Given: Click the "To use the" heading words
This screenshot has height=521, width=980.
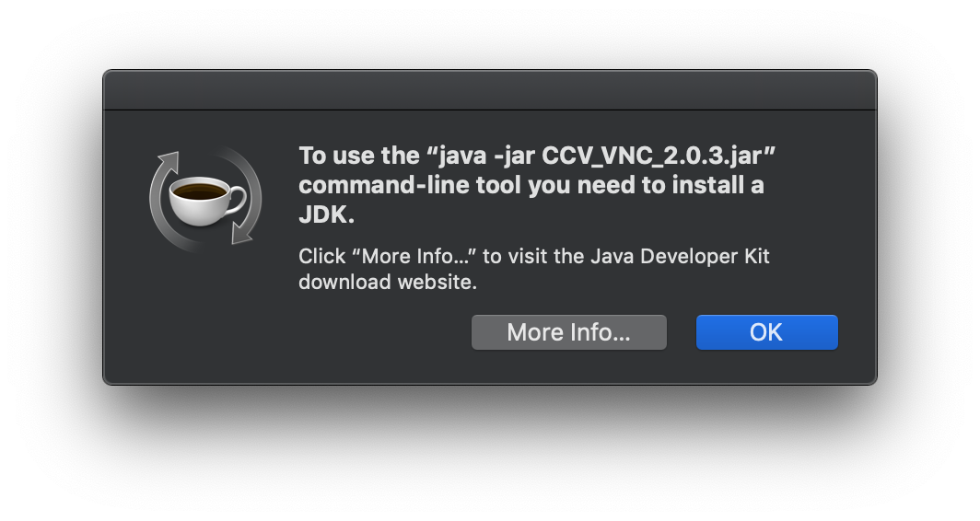Looking at the screenshot, I should (x=356, y=156).
